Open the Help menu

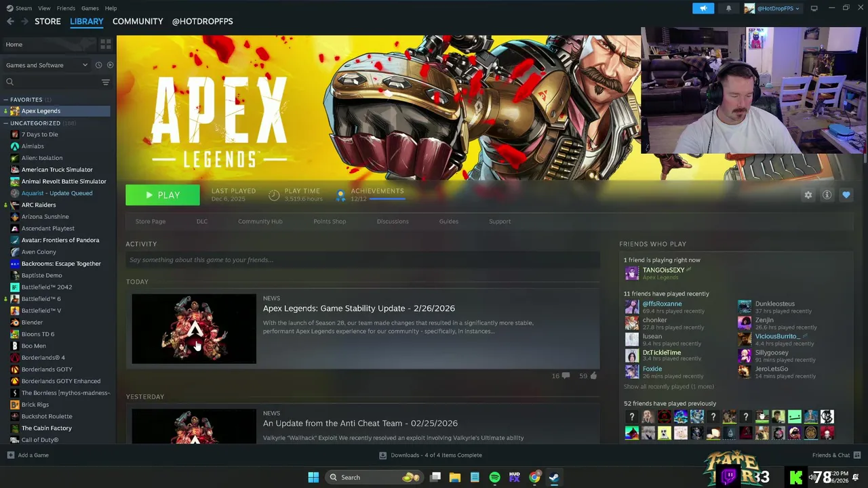click(x=111, y=8)
